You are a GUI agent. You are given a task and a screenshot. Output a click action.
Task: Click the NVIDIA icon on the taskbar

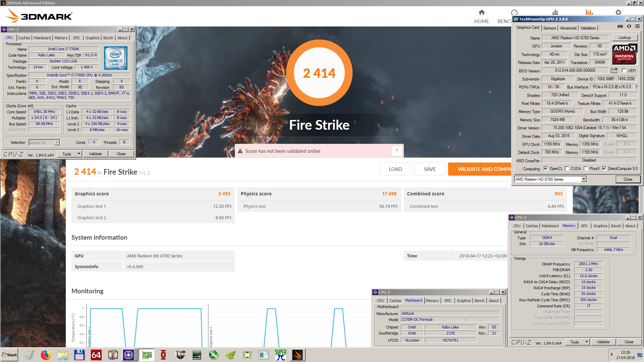[x=230, y=355]
